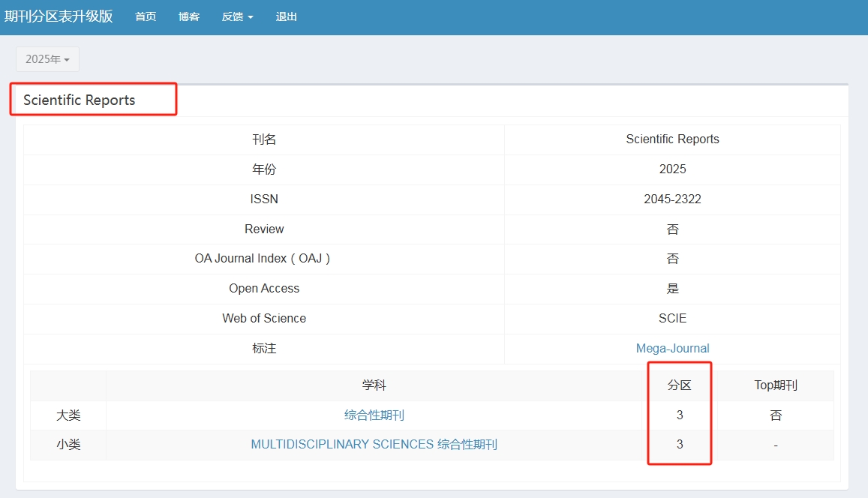Click the 大类 分区 value 3
Viewport: 868px width, 498px height.
coord(680,415)
